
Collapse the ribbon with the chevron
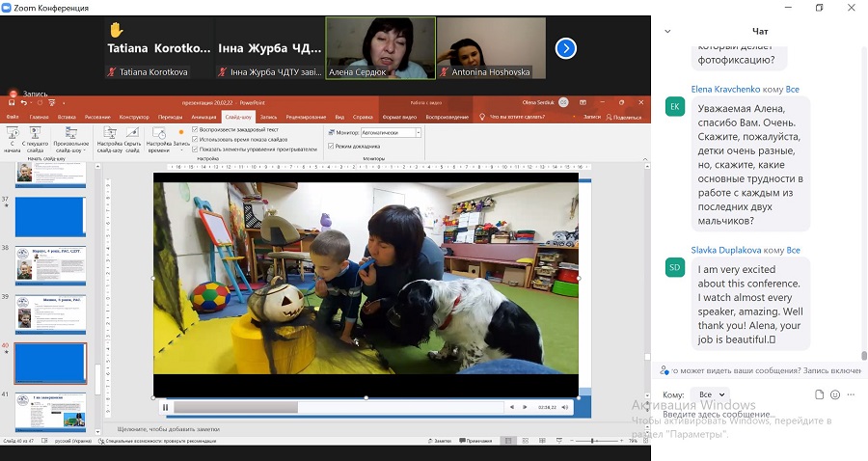point(645,159)
